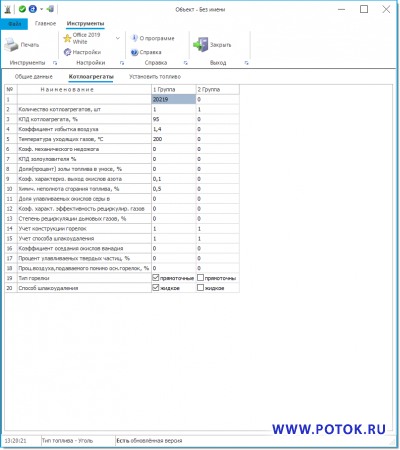The width and height of the screenshot is (400, 450).
Task: Click the 1 Группа column header
Action: (174, 89)
